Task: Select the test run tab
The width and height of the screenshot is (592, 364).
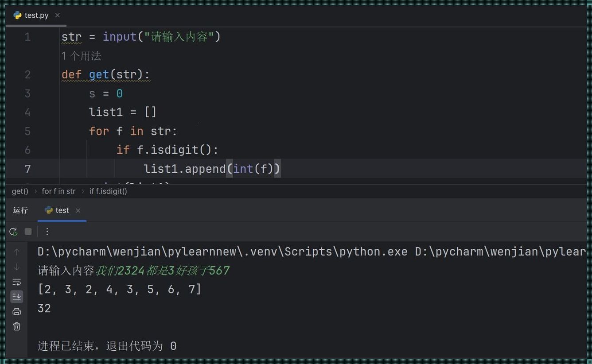Action: (x=62, y=210)
